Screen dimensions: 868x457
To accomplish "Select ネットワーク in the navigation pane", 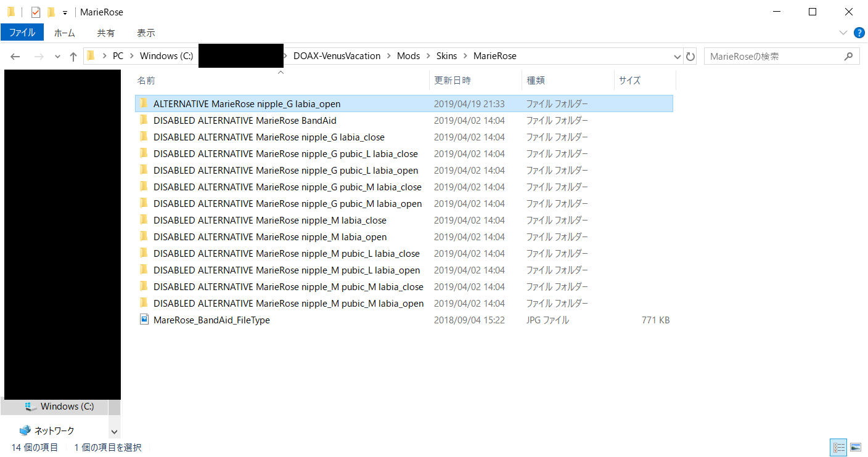I will click(54, 431).
